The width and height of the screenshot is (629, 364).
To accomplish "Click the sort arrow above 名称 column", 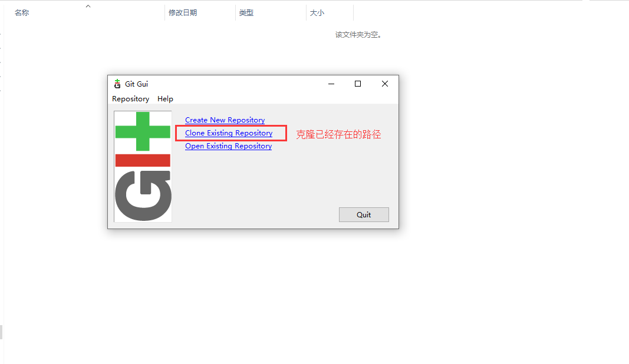I will click(x=88, y=6).
